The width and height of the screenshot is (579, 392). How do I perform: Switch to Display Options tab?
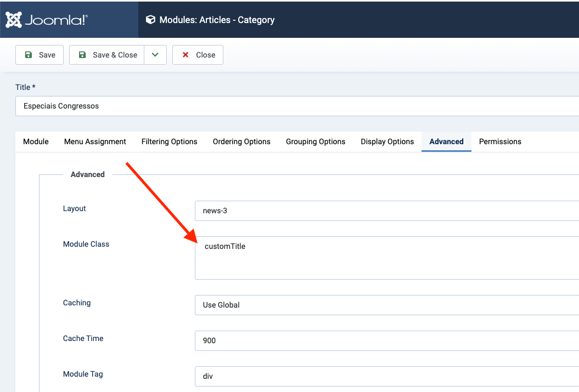tap(387, 141)
